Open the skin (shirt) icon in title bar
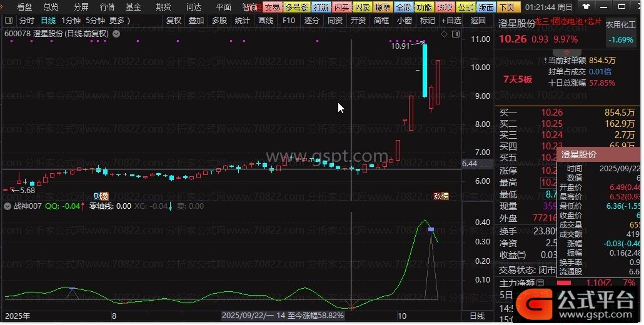Viewport: 644px width, 325px height. pyautogui.click(x=585, y=7)
